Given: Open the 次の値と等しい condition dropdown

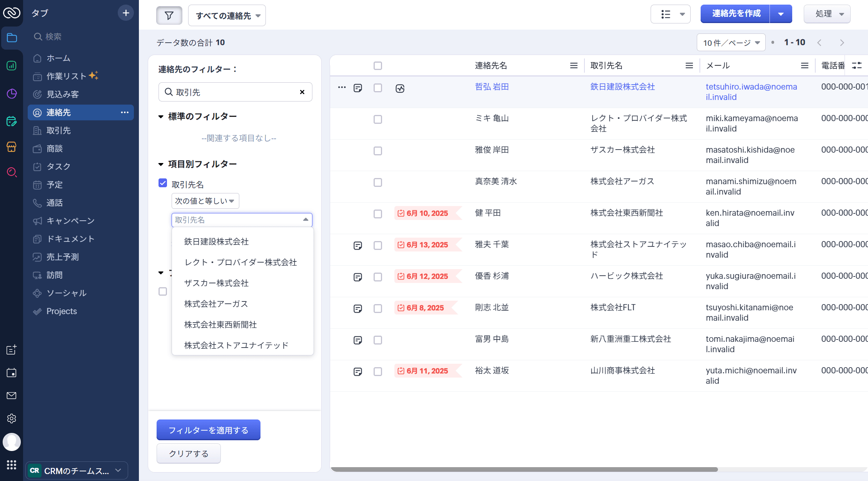Looking at the screenshot, I should pos(205,201).
